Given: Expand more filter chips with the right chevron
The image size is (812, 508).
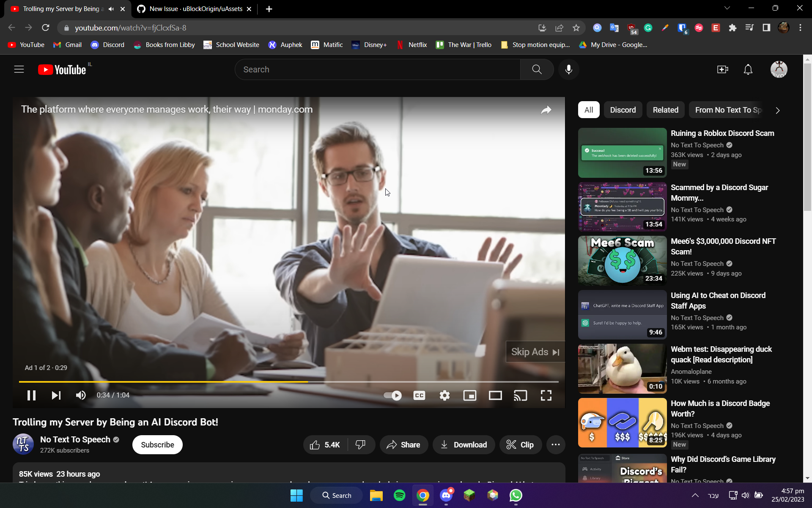Looking at the screenshot, I should tap(777, 110).
